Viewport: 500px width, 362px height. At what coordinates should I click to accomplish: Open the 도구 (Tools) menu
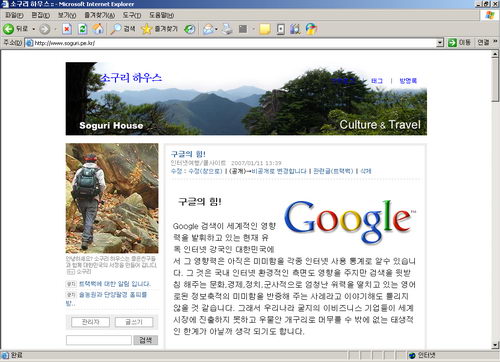pyautogui.click(x=132, y=15)
